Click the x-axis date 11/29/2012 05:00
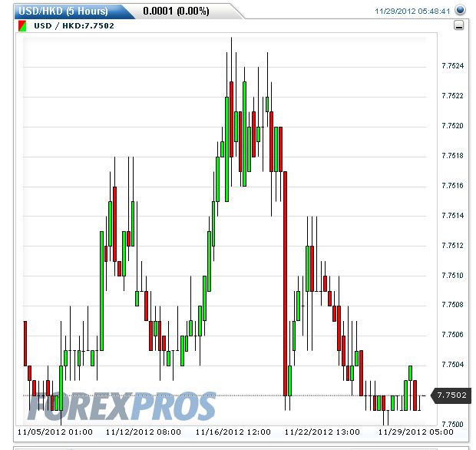This screenshot has width=476, height=450. coord(416,432)
